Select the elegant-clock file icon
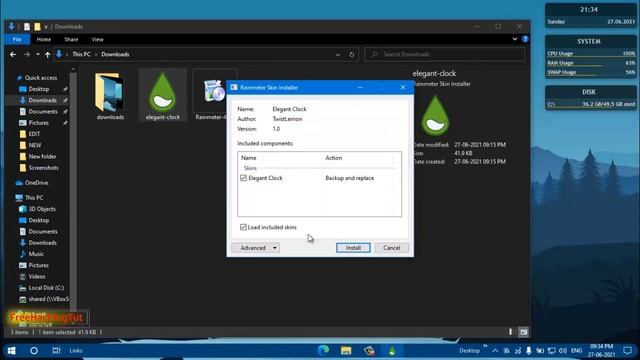Screen dimensions: 640x360 162,96
